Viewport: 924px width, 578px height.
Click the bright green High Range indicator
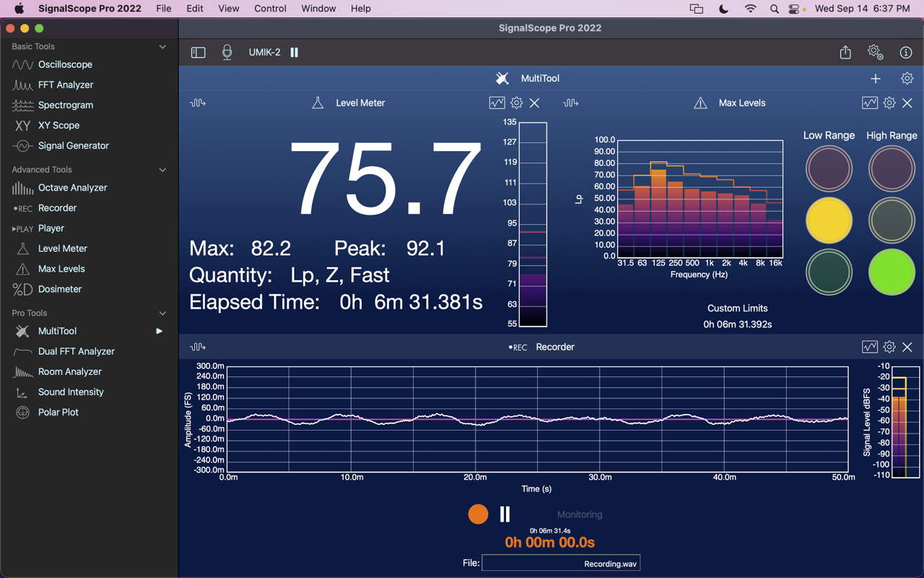pos(892,272)
